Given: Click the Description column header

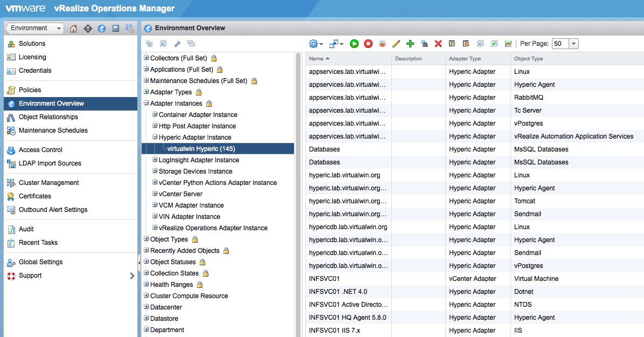Looking at the screenshot, I should click(418, 58).
